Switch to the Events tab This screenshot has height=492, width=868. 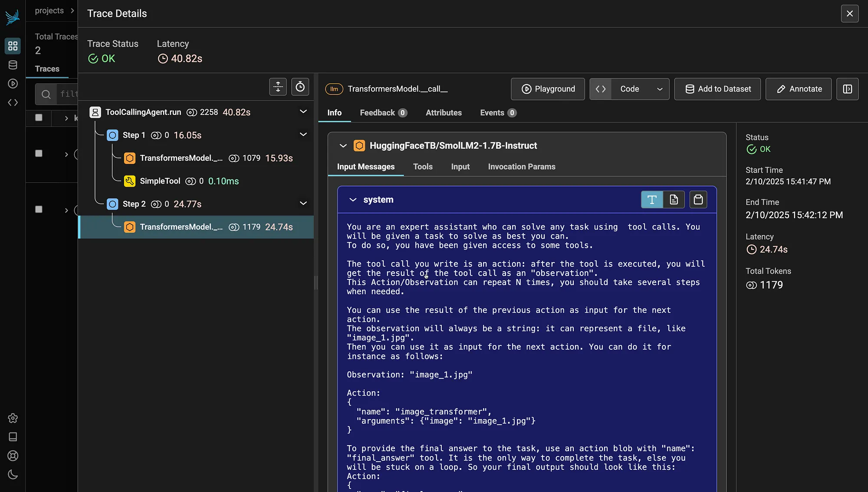point(498,113)
